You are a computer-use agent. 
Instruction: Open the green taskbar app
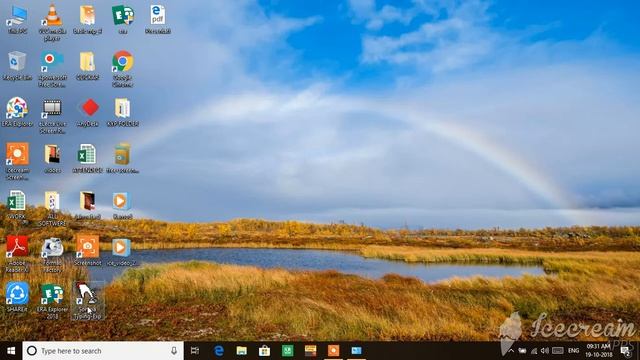tap(287, 351)
